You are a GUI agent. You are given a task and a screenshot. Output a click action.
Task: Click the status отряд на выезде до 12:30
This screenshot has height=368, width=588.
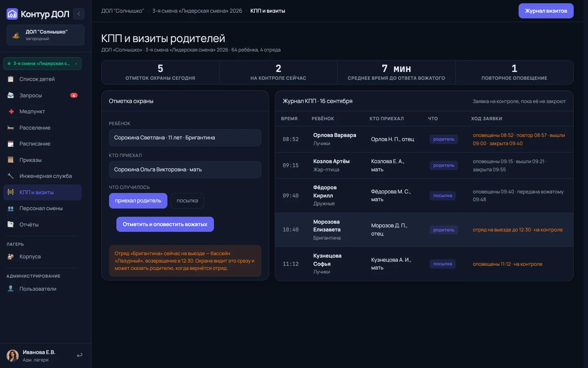click(517, 230)
